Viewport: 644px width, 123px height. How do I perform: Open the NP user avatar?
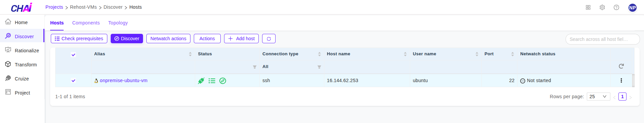pos(633,7)
